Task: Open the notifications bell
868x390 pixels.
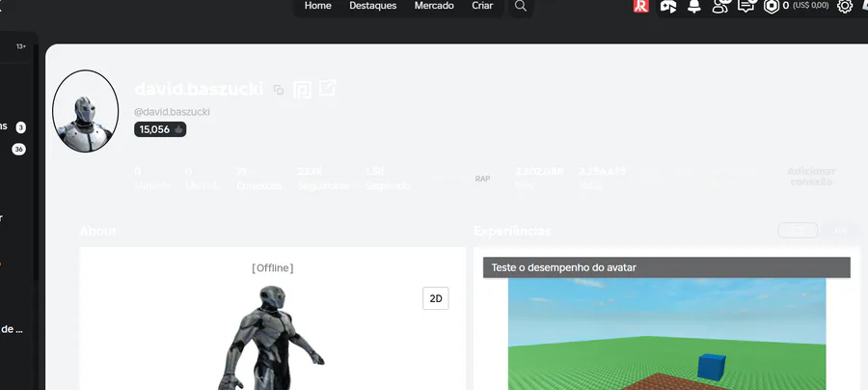Action: pos(694,6)
